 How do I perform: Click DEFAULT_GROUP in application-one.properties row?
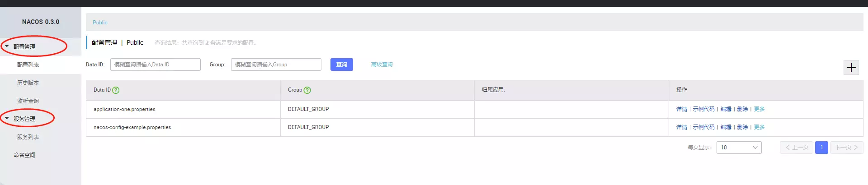(308, 109)
